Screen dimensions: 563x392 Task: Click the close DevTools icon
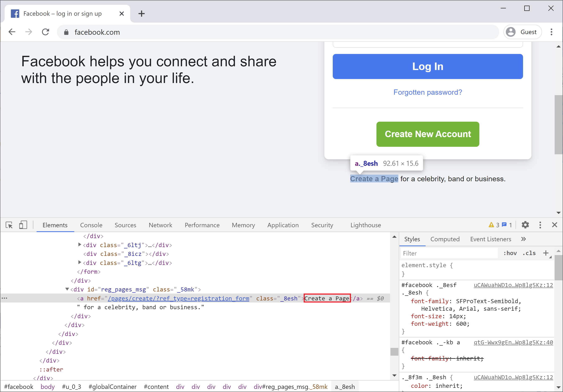tap(554, 225)
